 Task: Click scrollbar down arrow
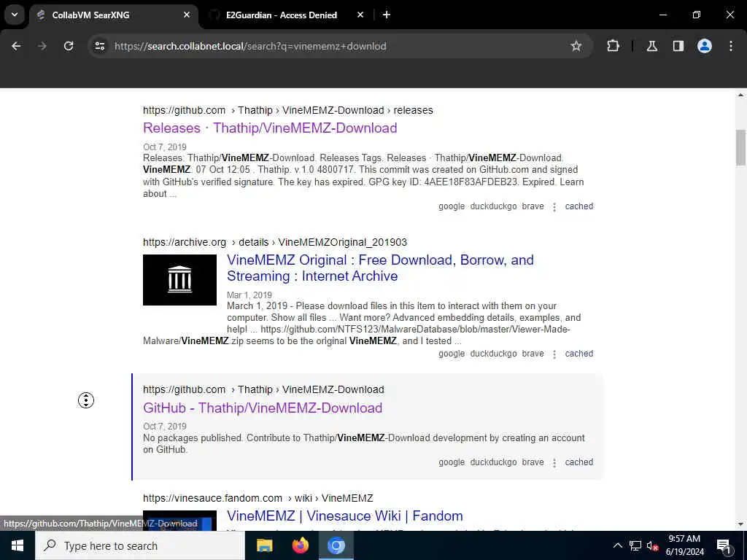pos(740,525)
